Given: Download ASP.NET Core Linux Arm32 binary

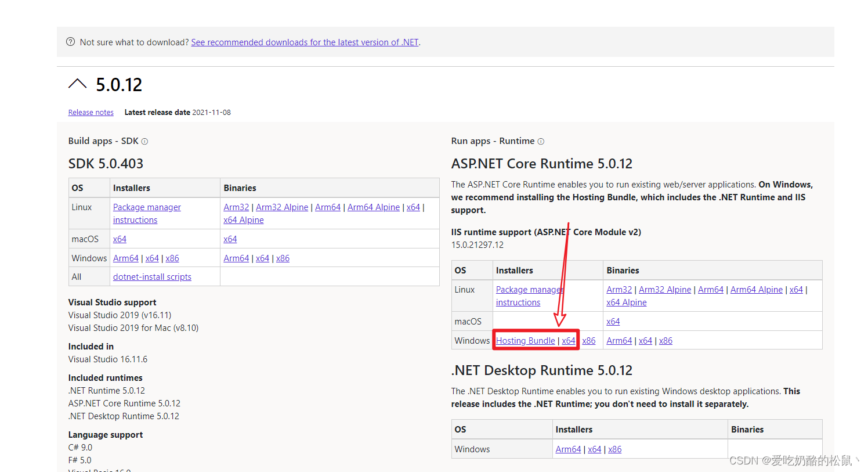Looking at the screenshot, I should [619, 290].
